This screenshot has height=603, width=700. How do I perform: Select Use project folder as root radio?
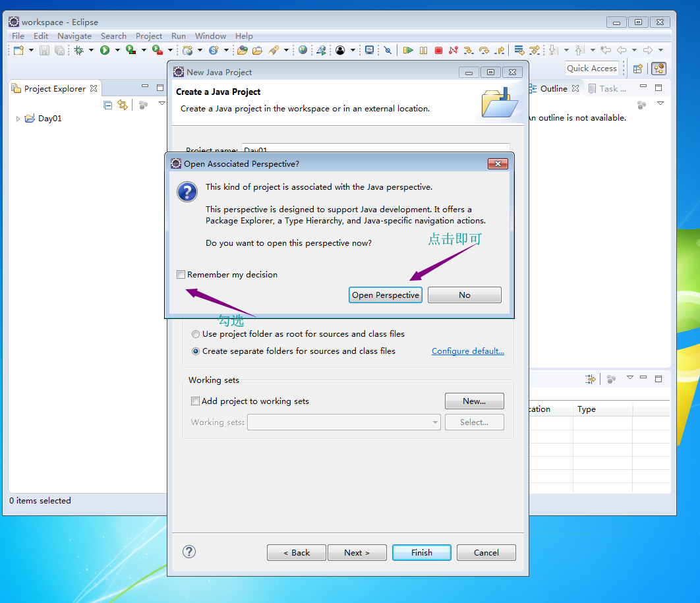[x=196, y=334]
